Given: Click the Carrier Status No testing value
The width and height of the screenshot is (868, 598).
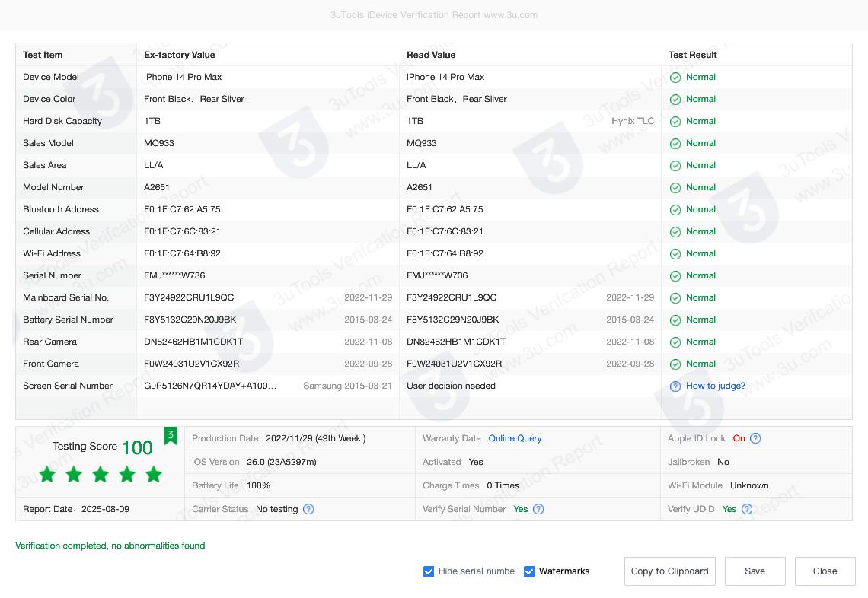Looking at the screenshot, I should coord(277,509).
